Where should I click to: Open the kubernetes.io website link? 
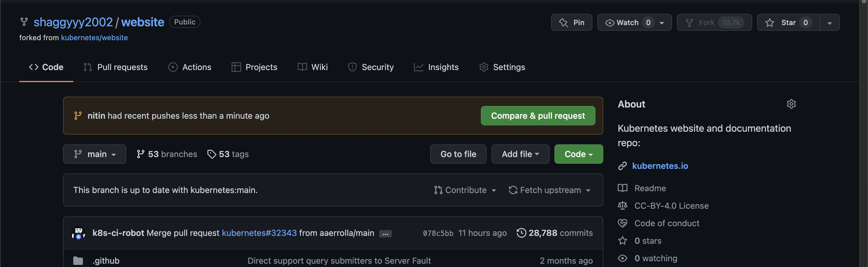pyautogui.click(x=660, y=166)
